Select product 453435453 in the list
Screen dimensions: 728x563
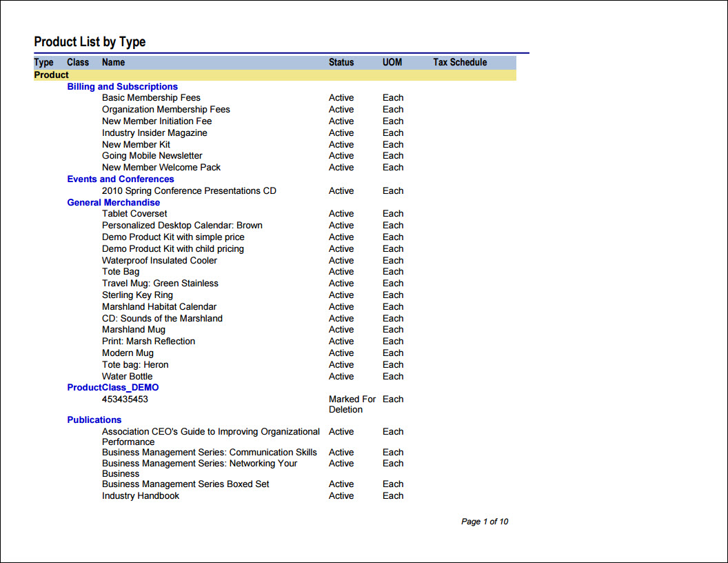point(125,399)
